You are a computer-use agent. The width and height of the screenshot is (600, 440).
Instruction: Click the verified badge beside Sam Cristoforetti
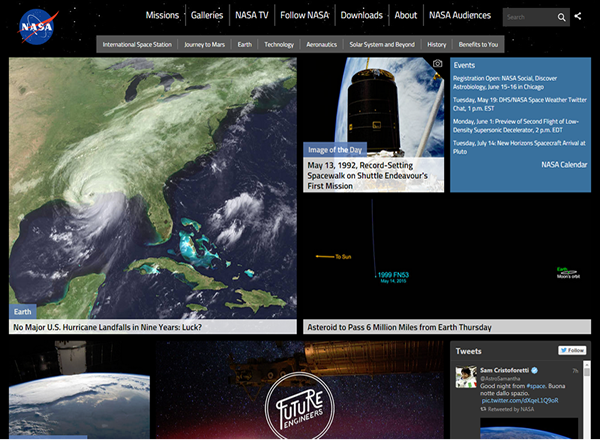click(535, 370)
